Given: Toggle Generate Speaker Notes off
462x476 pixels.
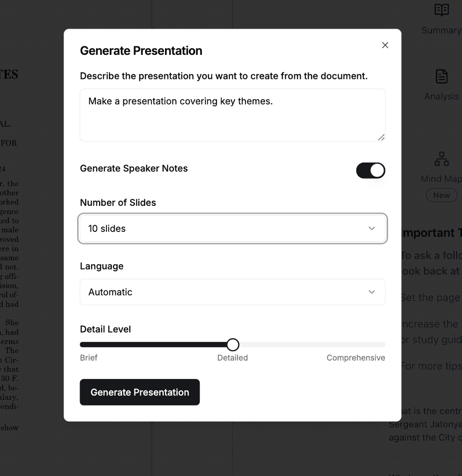Looking at the screenshot, I should tap(370, 171).
